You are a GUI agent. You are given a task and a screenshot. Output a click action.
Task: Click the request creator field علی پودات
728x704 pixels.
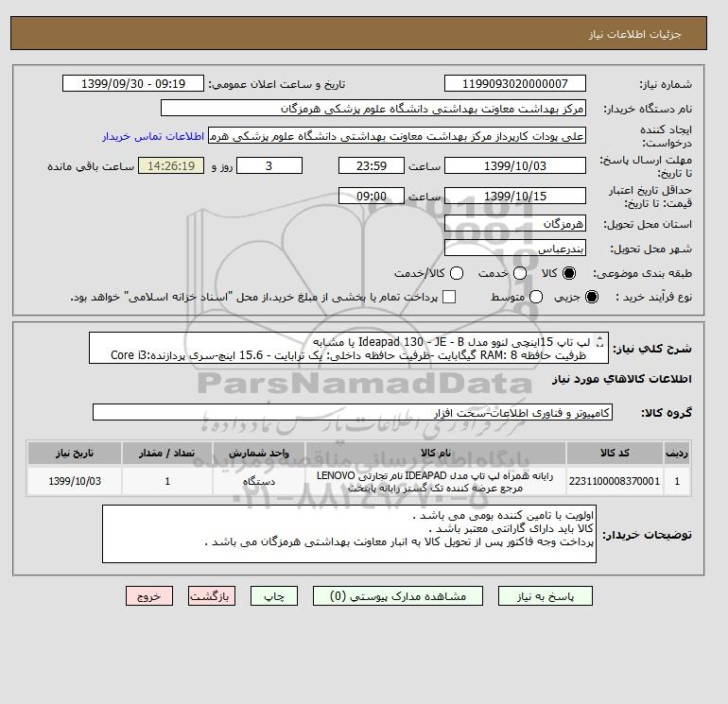[x=397, y=136]
